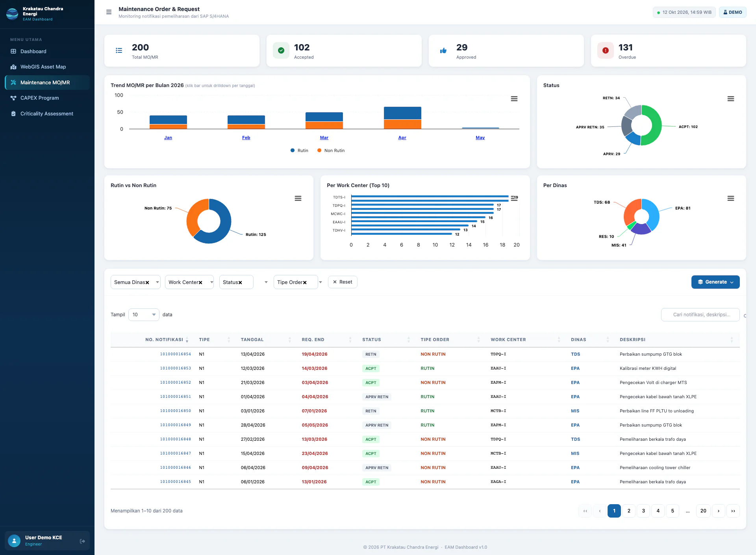Click the Overdue red alert icon
The image size is (756, 555).
tap(606, 50)
